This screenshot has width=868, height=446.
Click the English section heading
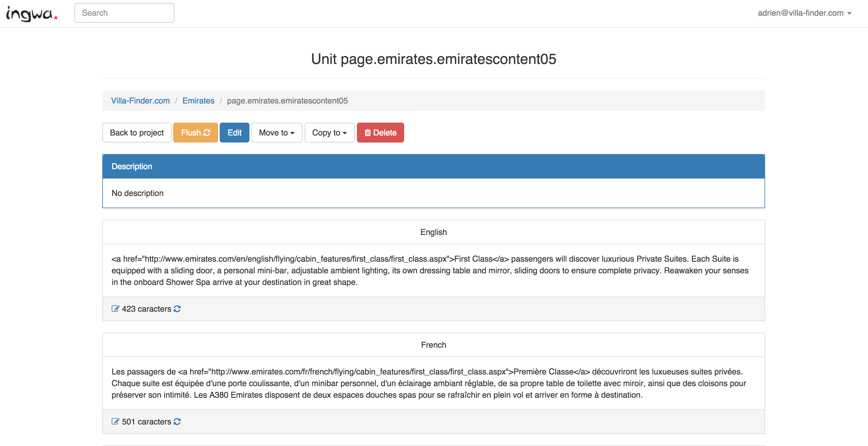point(433,232)
